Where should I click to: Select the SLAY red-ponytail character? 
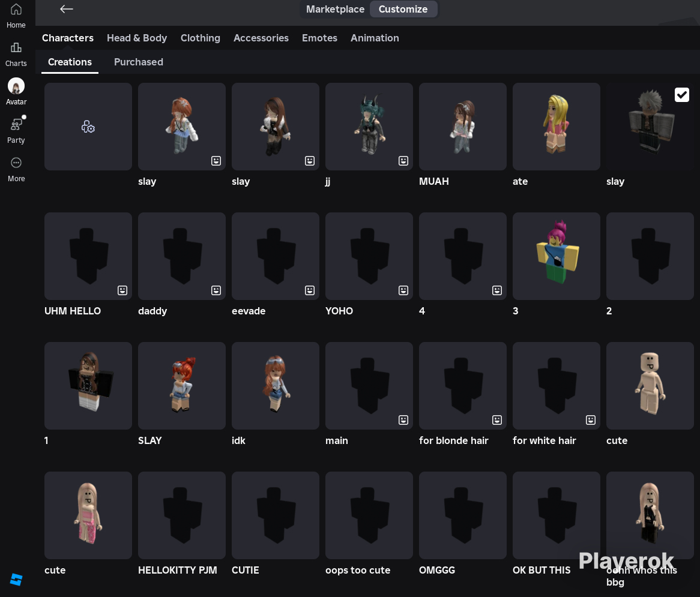[182, 386]
